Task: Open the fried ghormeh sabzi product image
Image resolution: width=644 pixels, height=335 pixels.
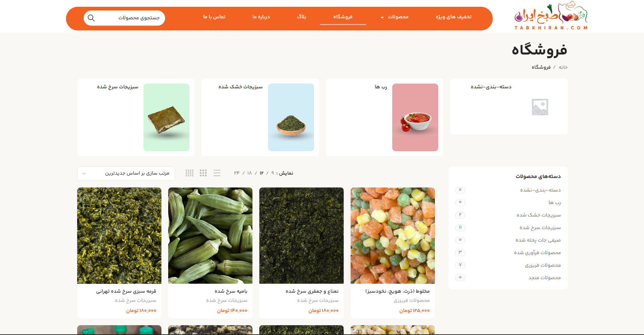Action: tap(119, 236)
